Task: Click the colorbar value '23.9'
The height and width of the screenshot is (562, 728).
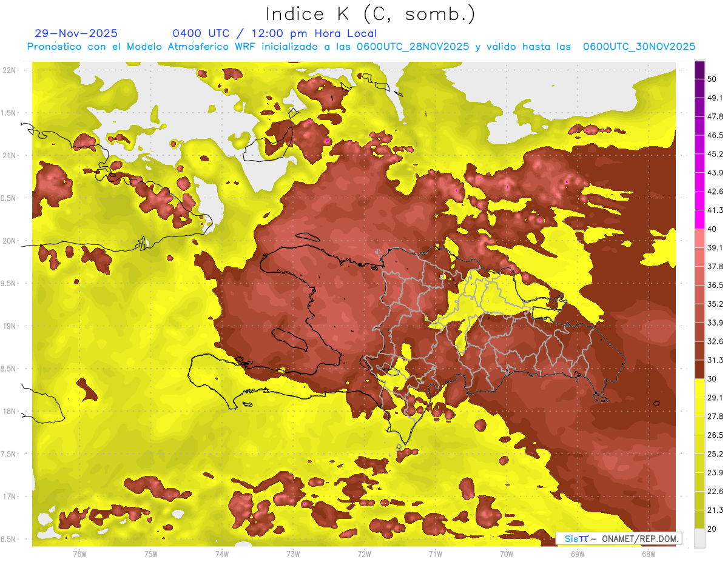Action: click(x=715, y=472)
